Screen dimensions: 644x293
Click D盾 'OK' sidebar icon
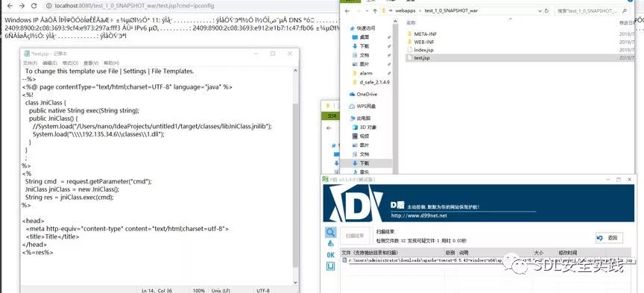click(x=331, y=255)
